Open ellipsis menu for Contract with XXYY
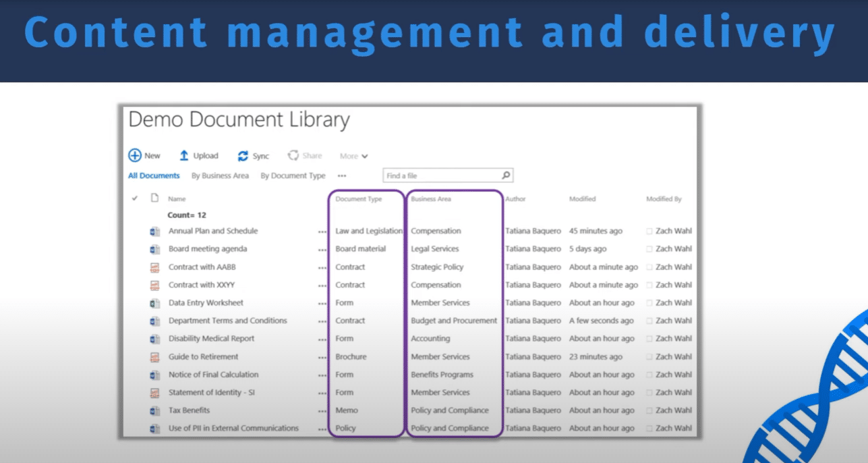 (x=322, y=285)
